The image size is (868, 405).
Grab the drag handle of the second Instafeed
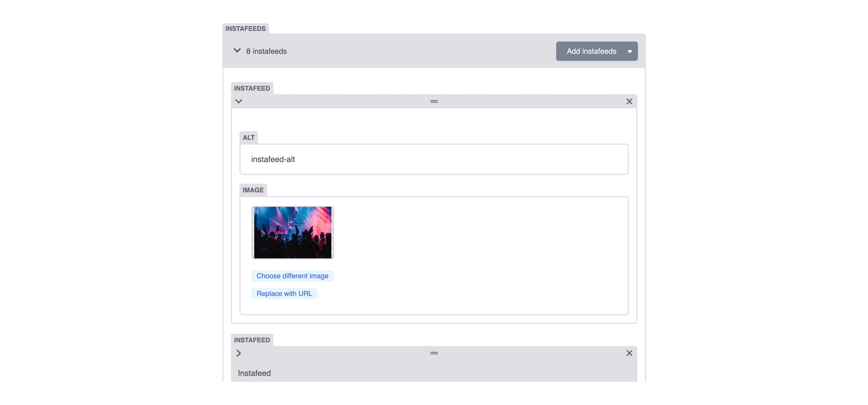point(434,353)
